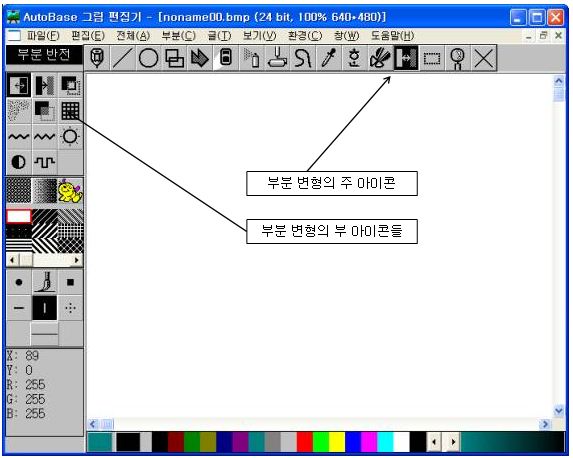573x458 pixels.
Task: Select the line drawing tool
Action: tap(122, 58)
